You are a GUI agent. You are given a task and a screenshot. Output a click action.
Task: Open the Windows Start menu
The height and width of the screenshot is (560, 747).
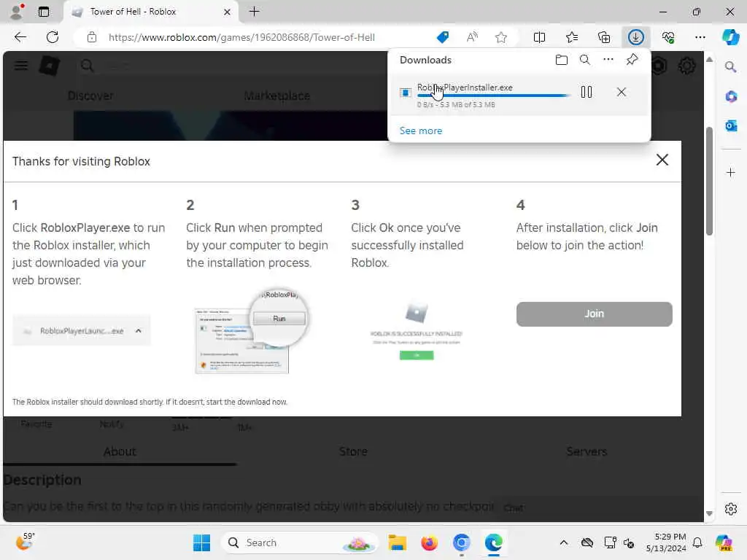201,542
